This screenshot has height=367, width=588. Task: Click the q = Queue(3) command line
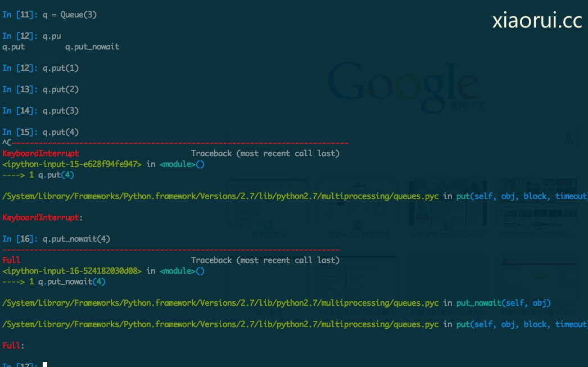click(x=49, y=15)
